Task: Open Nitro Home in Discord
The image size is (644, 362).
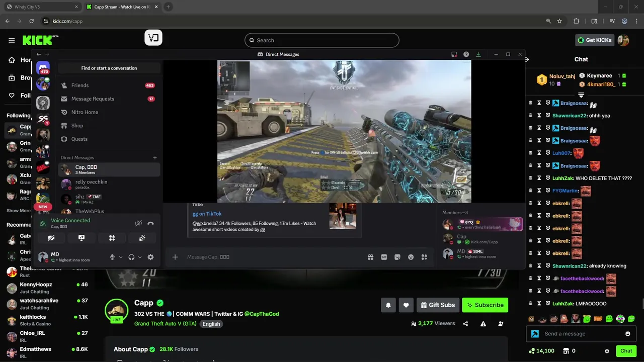Action: click(109, 112)
